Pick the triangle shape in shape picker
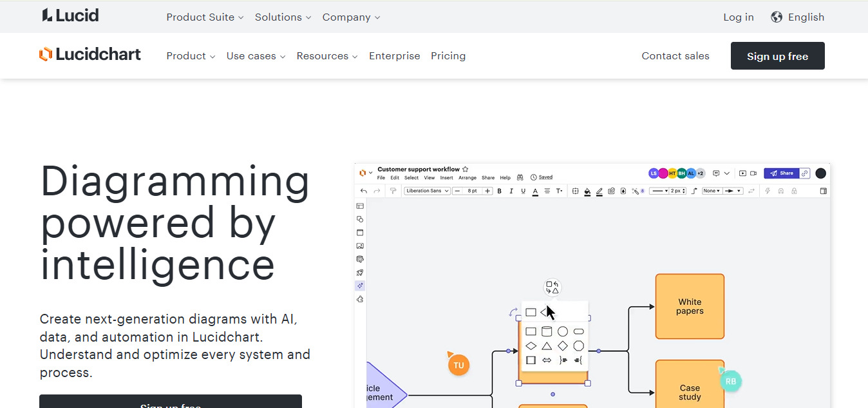Viewport: 868px width, 408px height. [547, 346]
